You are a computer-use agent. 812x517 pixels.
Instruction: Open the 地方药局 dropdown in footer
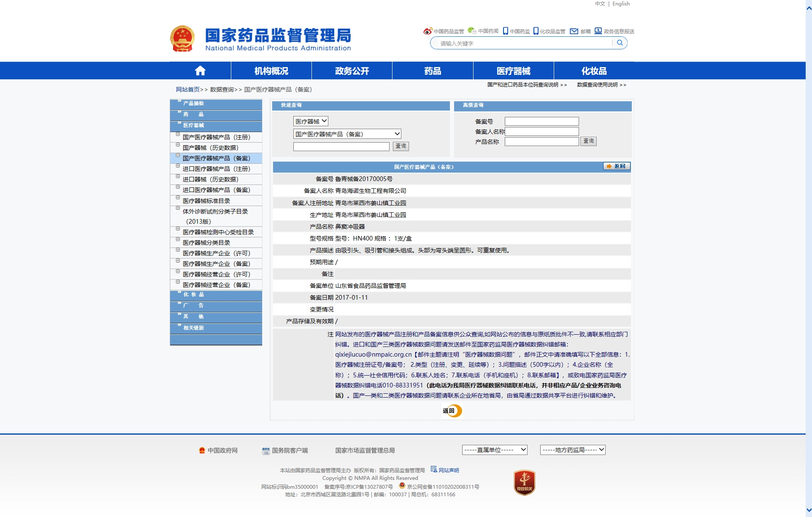point(573,450)
